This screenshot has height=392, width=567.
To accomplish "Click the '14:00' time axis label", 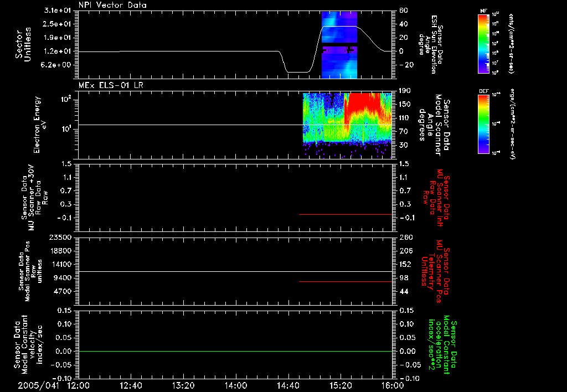I will point(236,385).
